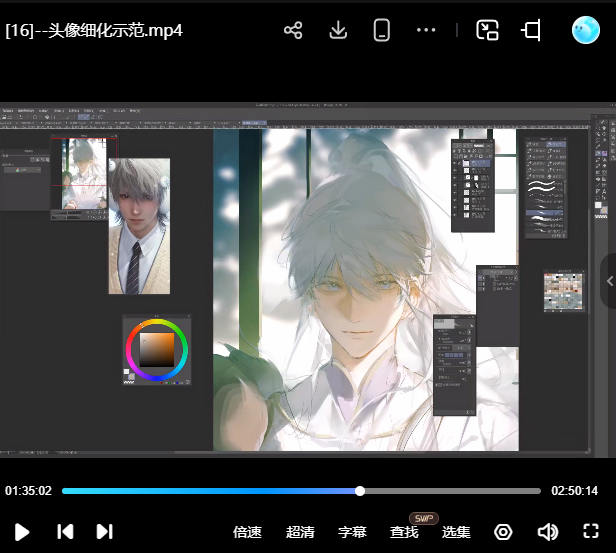Open the send-to-phone icon
This screenshot has height=553, width=616.
coord(381,30)
